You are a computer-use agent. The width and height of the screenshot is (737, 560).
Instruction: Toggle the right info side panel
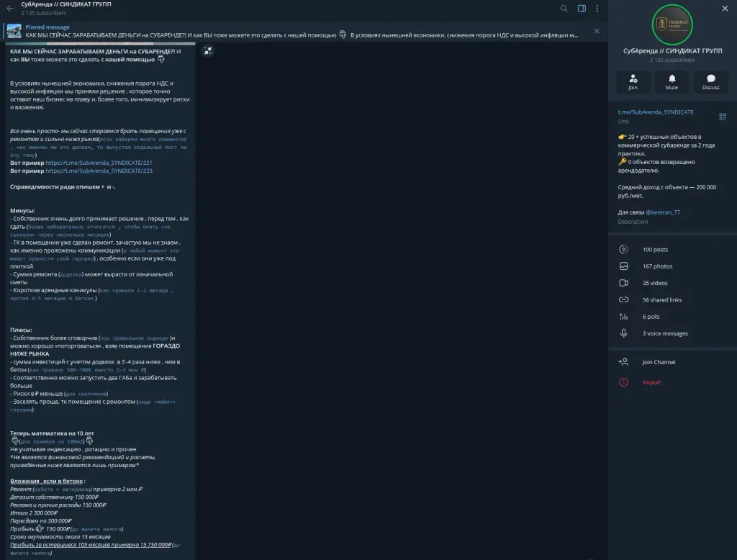[x=582, y=9]
